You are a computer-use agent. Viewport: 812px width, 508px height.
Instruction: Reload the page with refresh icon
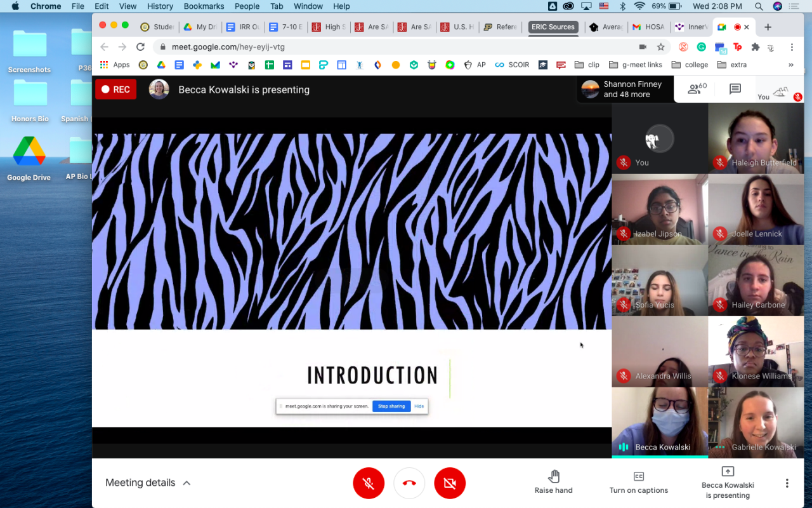[140, 47]
